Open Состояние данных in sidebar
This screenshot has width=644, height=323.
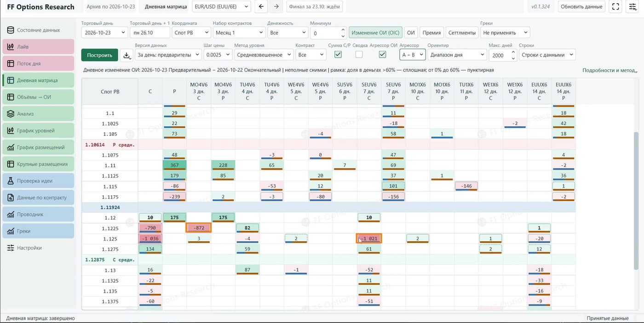tap(38, 30)
